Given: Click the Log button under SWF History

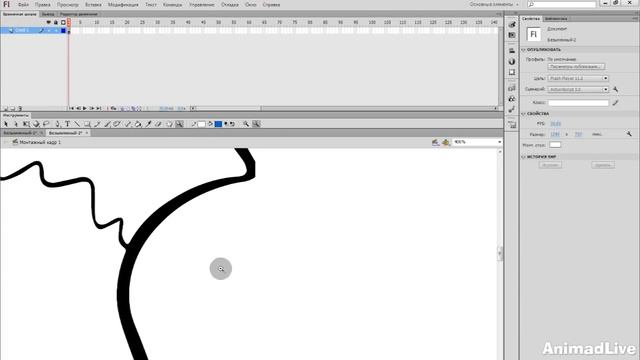Looking at the screenshot, I should [550, 165].
